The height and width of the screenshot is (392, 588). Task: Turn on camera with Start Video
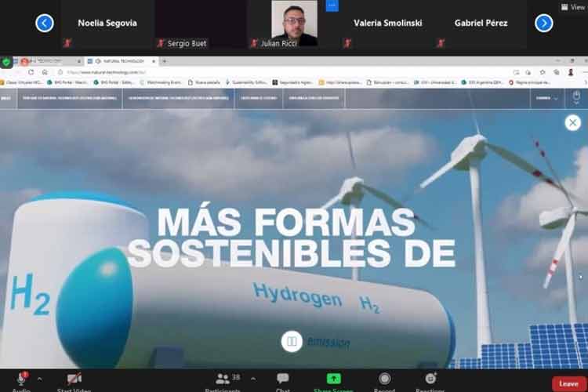tap(74, 380)
